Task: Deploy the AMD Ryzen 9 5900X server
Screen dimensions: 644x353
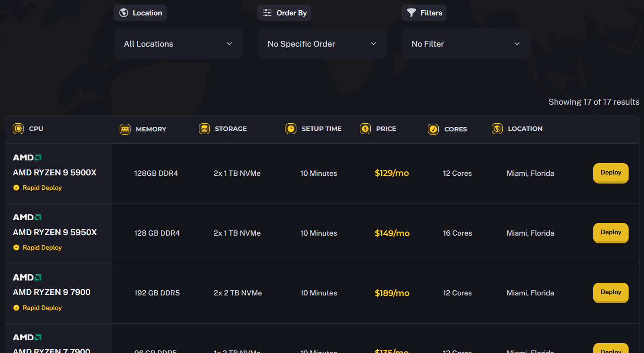Action: (x=611, y=173)
